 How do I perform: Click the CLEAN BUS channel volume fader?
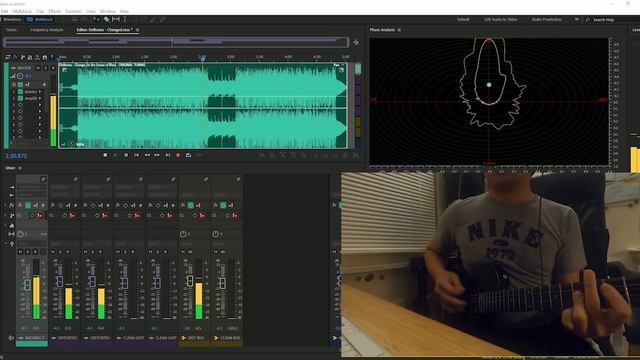coord(222,283)
